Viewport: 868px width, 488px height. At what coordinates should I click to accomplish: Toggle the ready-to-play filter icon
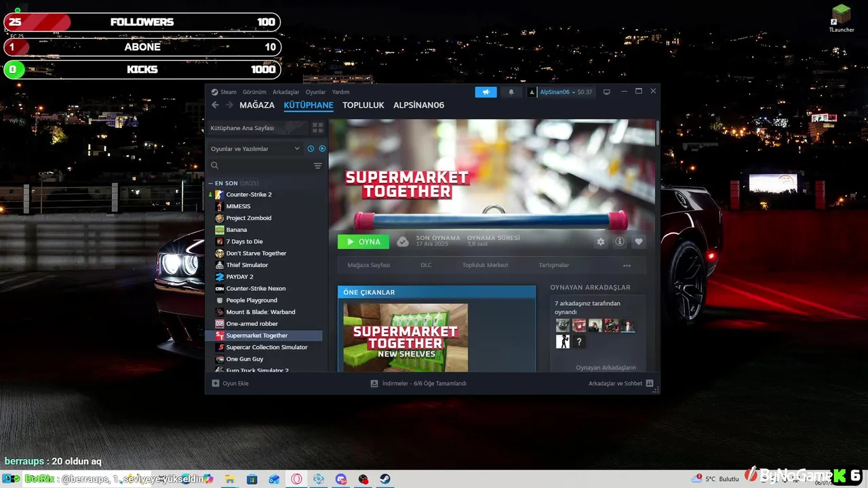322,148
